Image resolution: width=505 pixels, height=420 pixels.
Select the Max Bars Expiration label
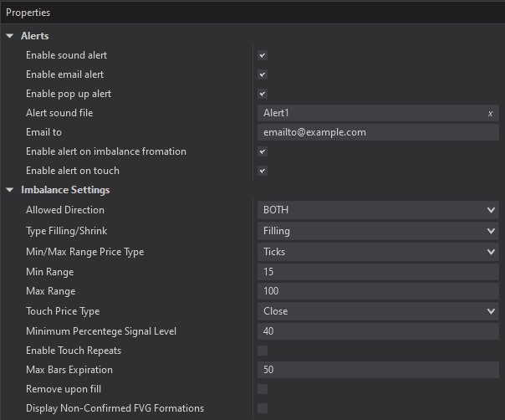tap(69, 370)
